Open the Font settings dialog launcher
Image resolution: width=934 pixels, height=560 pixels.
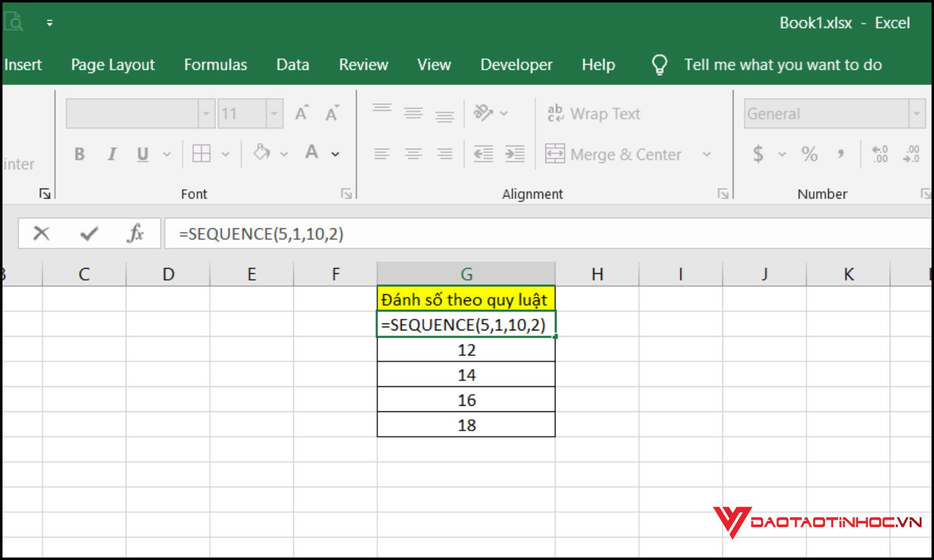pos(346,194)
